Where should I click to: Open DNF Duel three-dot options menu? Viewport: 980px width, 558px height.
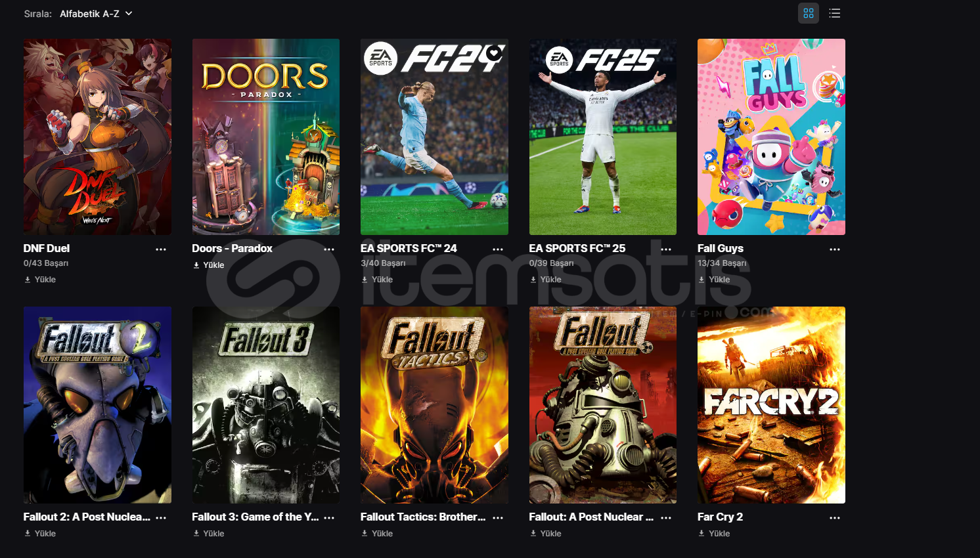click(161, 249)
